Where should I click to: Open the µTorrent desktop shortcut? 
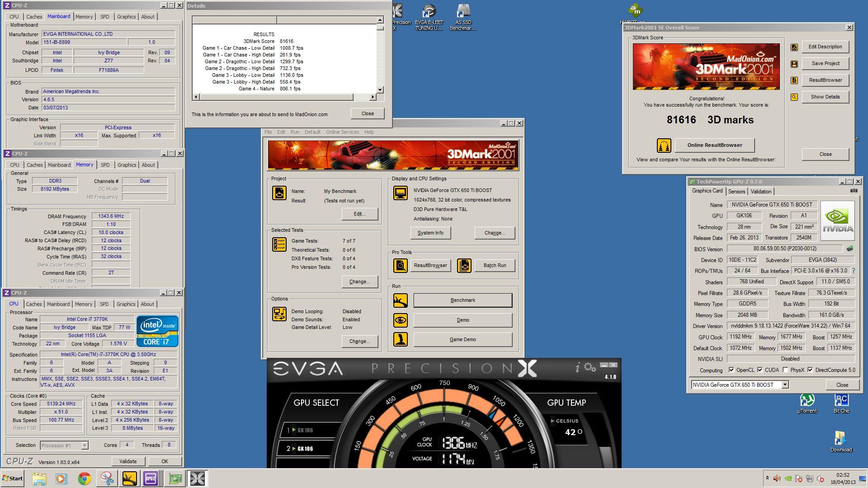coord(807,404)
